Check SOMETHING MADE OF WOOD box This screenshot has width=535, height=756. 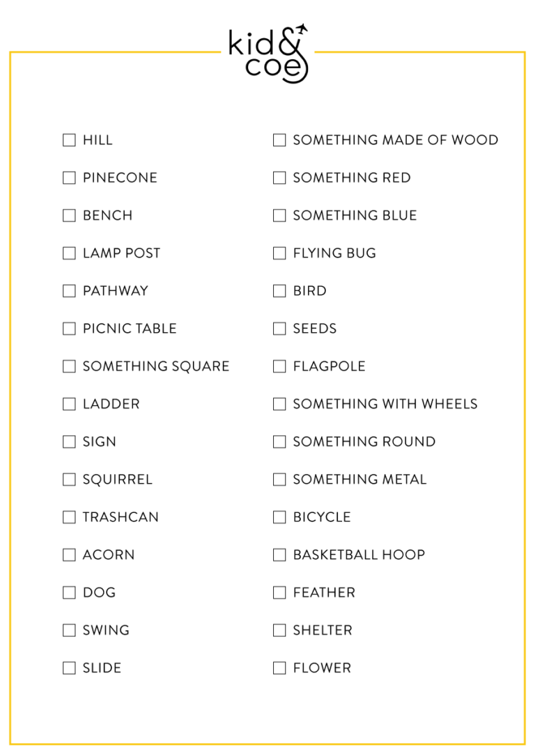coord(279,140)
